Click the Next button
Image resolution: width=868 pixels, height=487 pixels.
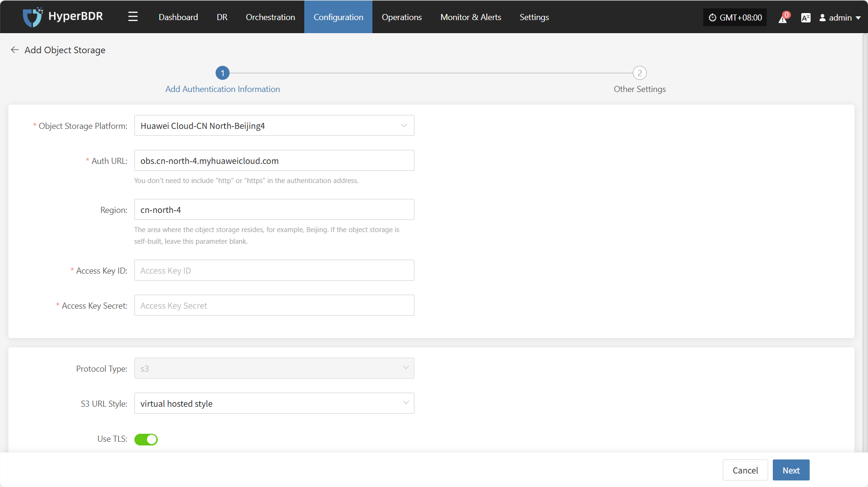pos(791,470)
